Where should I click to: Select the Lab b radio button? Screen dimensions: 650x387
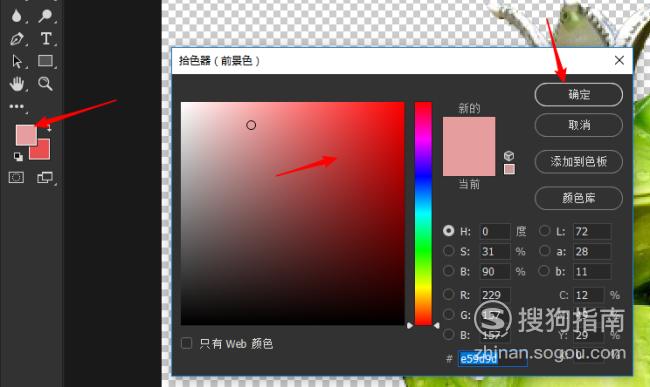point(544,271)
